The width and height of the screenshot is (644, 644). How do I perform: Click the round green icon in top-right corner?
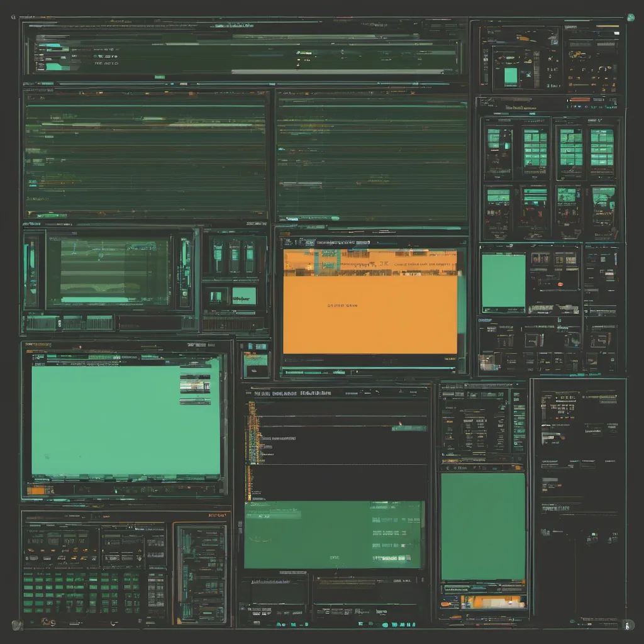click(x=631, y=18)
